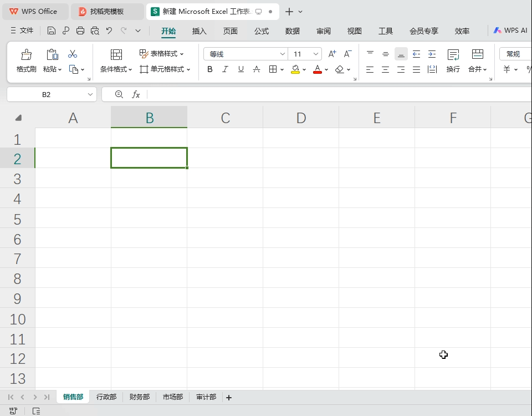Image resolution: width=532 pixels, height=416 pixels.
Task: Click the Insert Function fx icon
Action: click(x=136, y=95)
